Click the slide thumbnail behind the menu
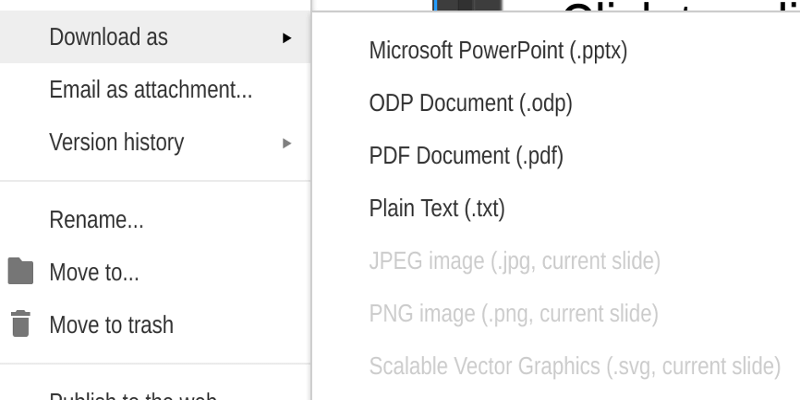Image resolution: width=800 pixels, height=400 pixels. (x=468, y=5)
